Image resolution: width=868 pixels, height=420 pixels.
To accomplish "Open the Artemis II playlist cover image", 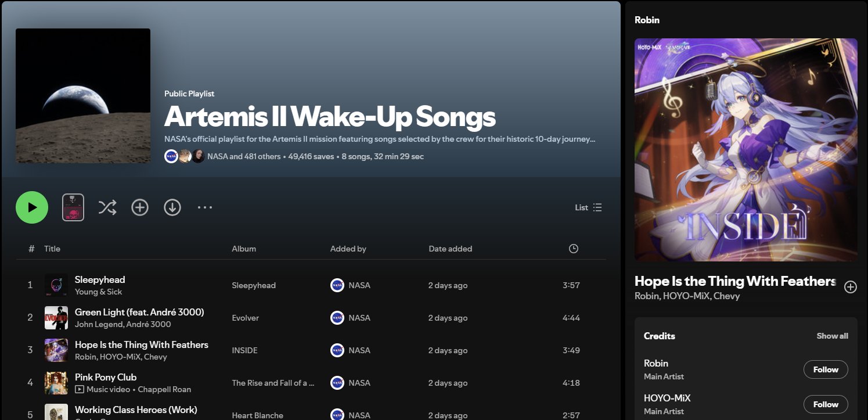I will coord(83,96).
